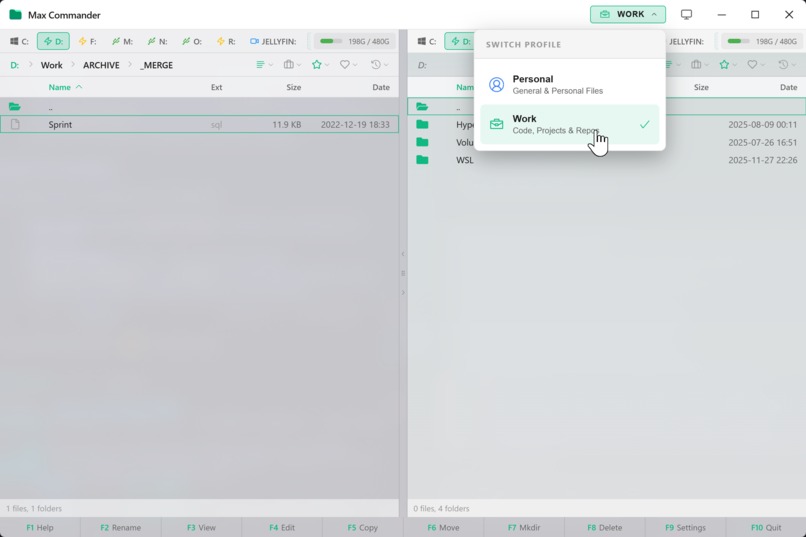Switch left panel to drive R:

[226, 41]
